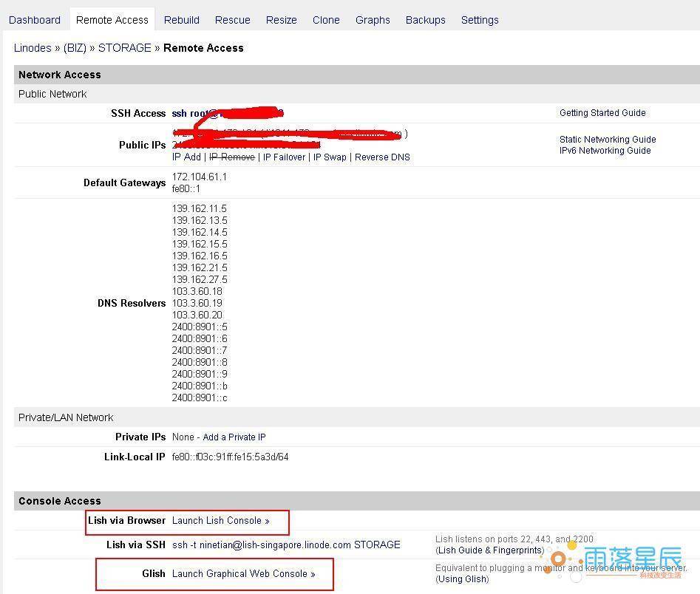Screen dimensions: 700x594
Task: Click Add a Private IP link
Action: [234, 437]
